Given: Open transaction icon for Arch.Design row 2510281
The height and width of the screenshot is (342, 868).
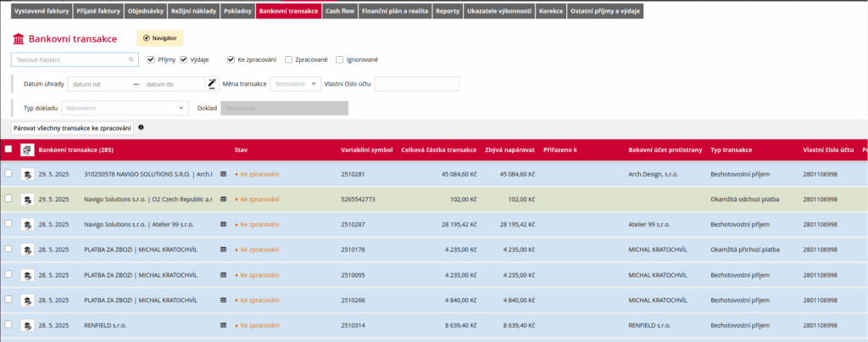Looking at the screenshot, I should click(x=25, y=174).
